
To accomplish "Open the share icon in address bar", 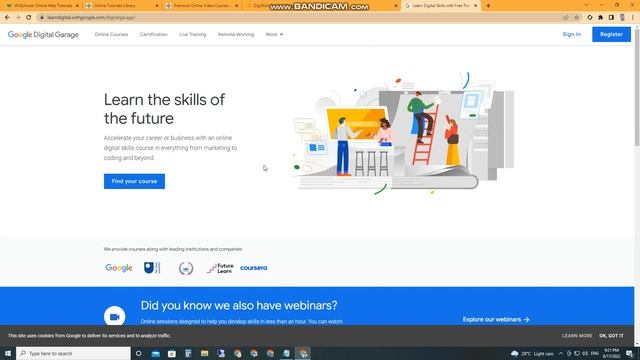I will (566, 18).
